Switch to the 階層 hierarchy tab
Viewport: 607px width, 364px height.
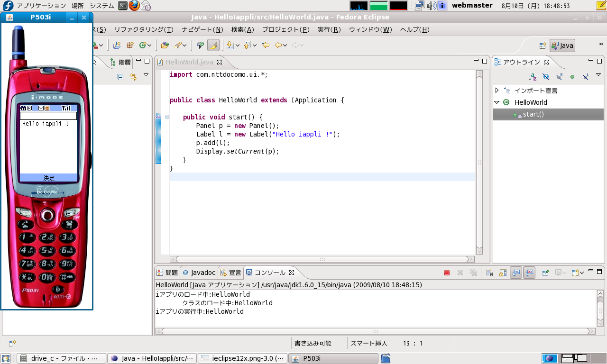click(120, 62)
